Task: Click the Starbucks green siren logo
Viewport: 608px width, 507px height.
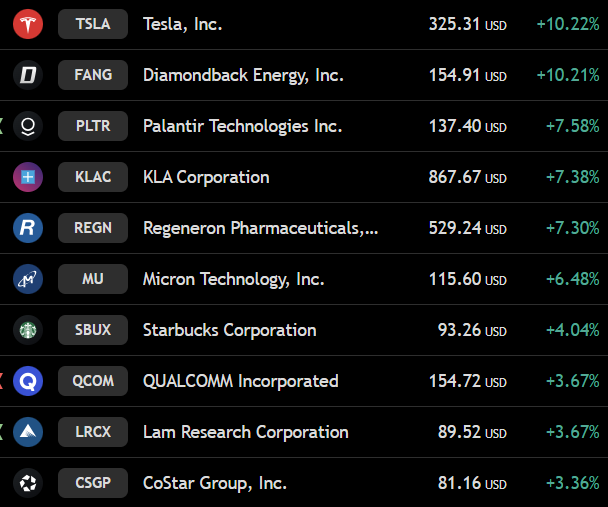Action: [28, 330]
